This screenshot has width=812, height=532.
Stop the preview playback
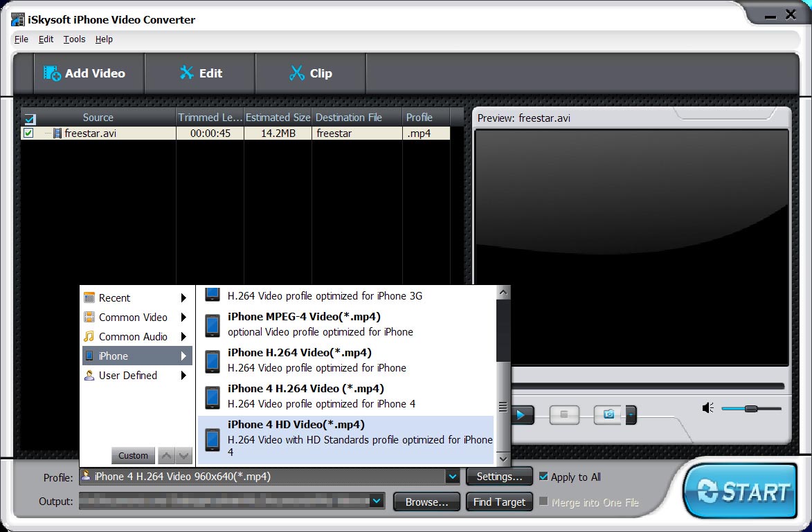(564, 414)
